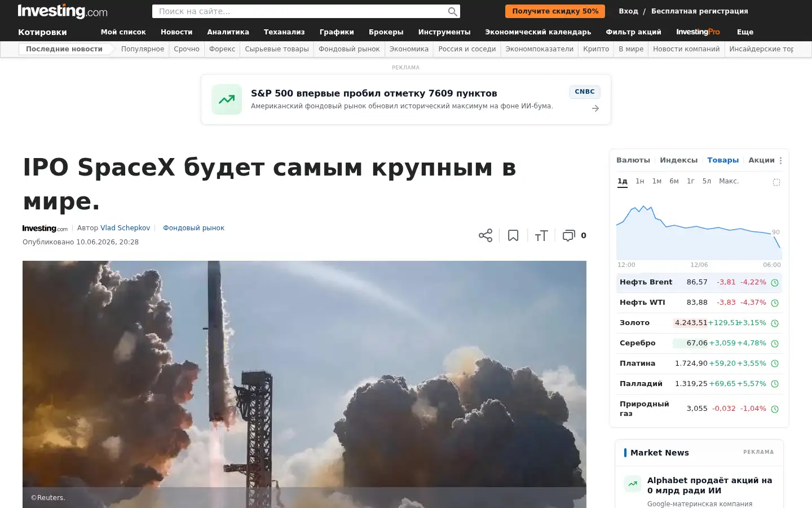The height and width of the screenshot is (508, 812).
Task: Open the Срочно news section
Action: [x=187, y=49]
